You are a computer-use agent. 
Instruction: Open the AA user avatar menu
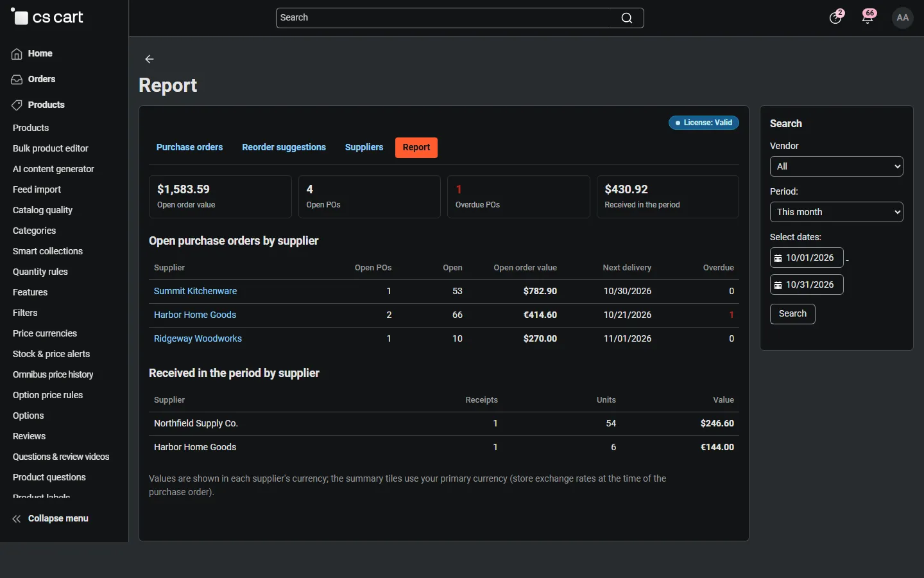[903, 18]
